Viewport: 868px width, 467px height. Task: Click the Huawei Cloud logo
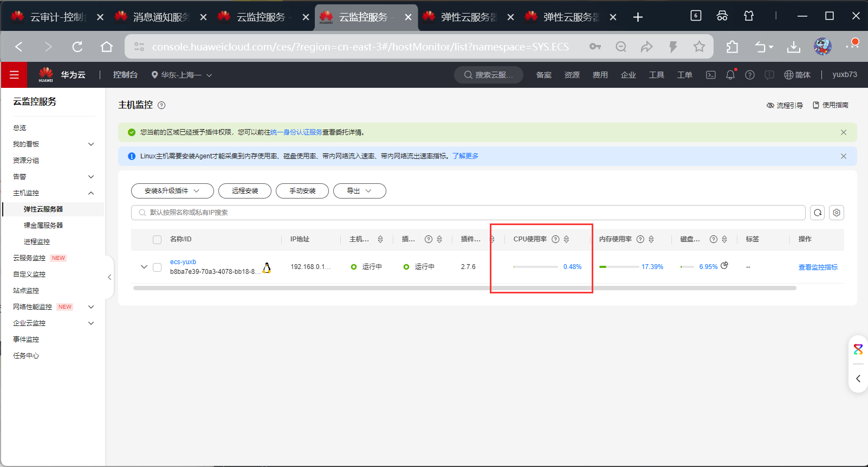tap(46, 75)
